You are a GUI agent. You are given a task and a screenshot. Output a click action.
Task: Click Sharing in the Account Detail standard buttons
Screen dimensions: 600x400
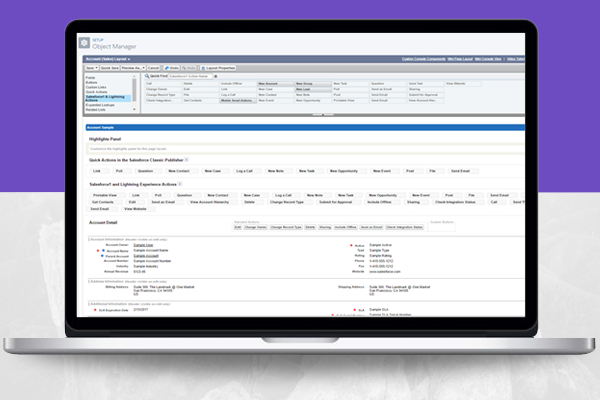pyautogui.click(x=325, y=227)
